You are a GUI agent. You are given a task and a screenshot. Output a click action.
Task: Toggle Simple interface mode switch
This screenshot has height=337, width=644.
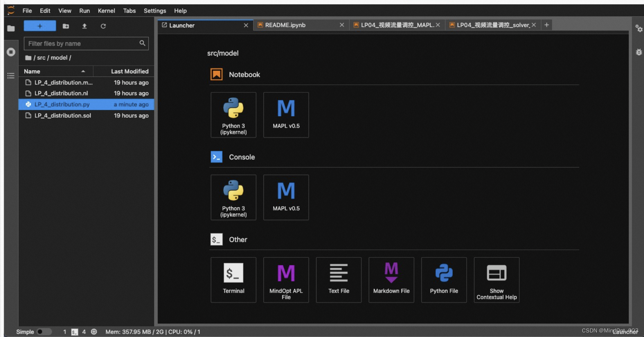pyautogui.click(x=44, y=332)
